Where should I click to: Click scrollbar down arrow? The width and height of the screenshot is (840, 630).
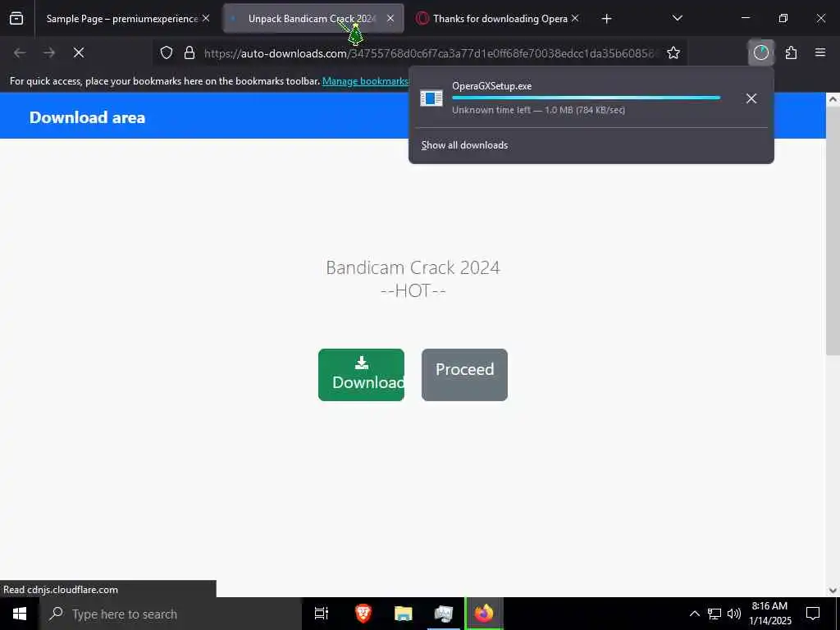[833, 591]
